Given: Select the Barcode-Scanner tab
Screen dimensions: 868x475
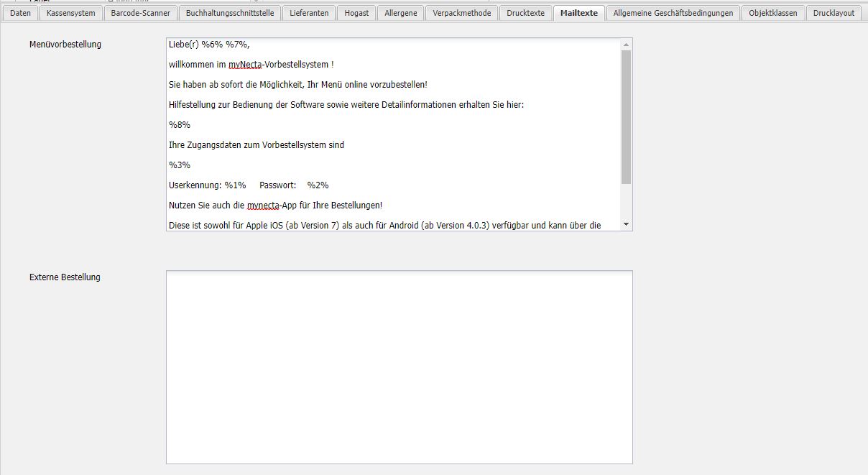Looking at the screenshot, I should [140, 13].
